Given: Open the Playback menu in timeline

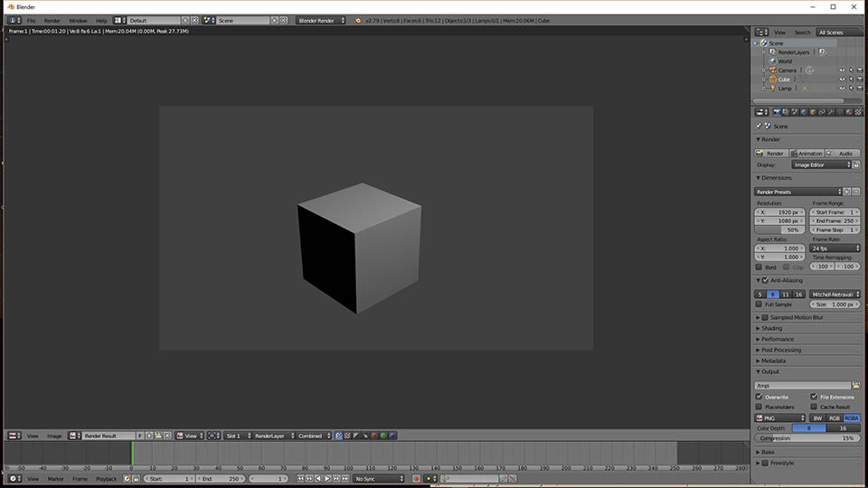Looking at the screenshot, I should [107, 479].
